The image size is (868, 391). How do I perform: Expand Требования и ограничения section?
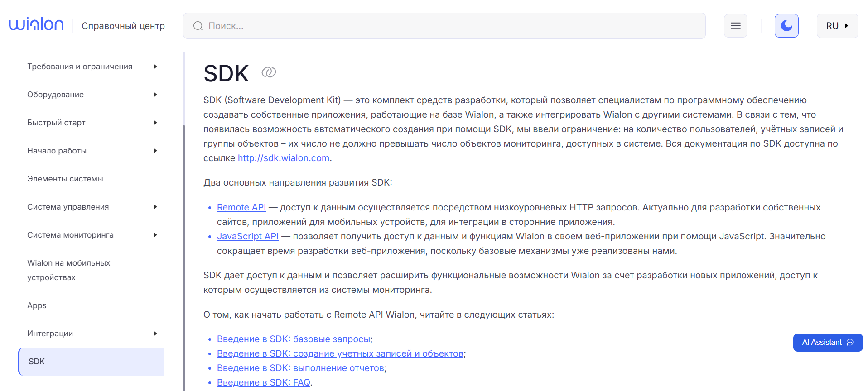[x=155, y=67]
